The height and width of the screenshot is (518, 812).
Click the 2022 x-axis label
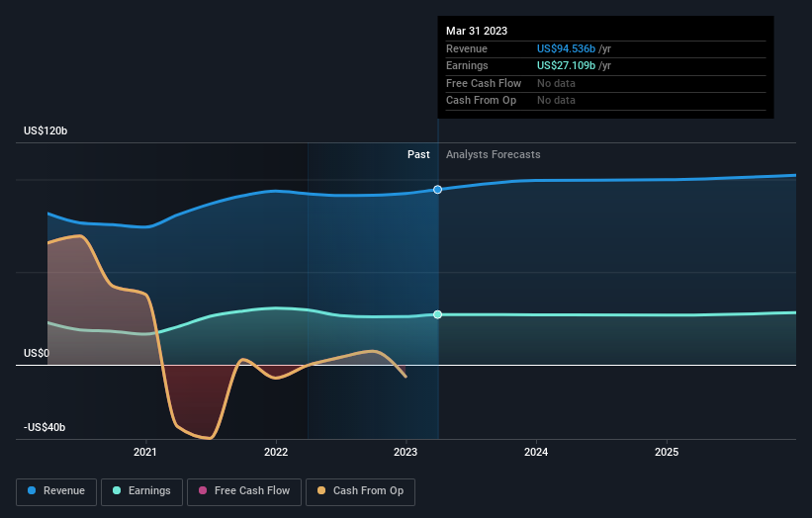pyautogui.click(x=276, y=452)
